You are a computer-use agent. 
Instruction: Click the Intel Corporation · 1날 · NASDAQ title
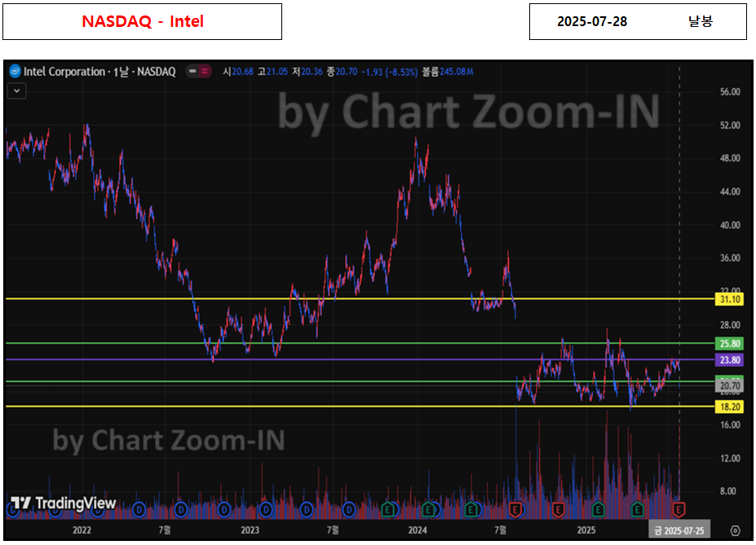99,72
